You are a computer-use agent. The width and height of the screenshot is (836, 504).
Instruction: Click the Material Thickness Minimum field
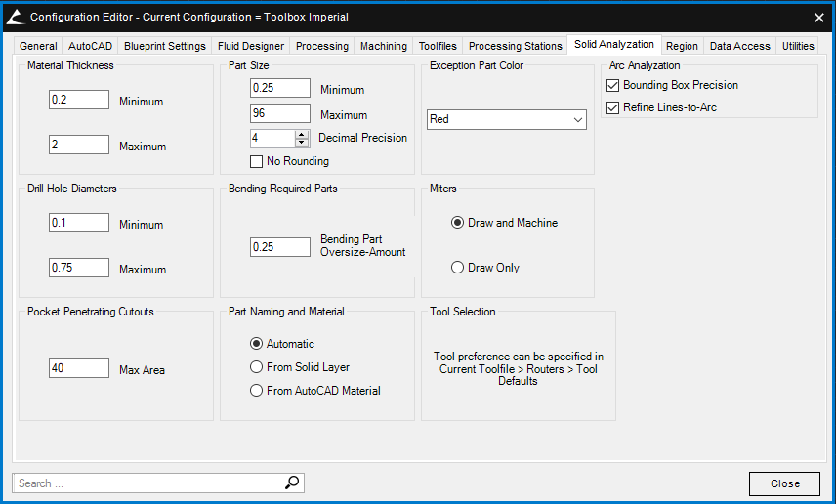coord(79,100)
